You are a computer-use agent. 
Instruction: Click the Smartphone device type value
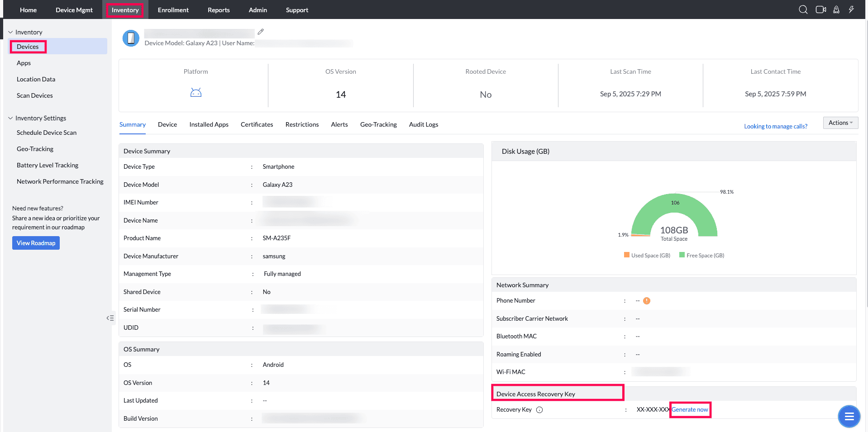coord(278,167)
